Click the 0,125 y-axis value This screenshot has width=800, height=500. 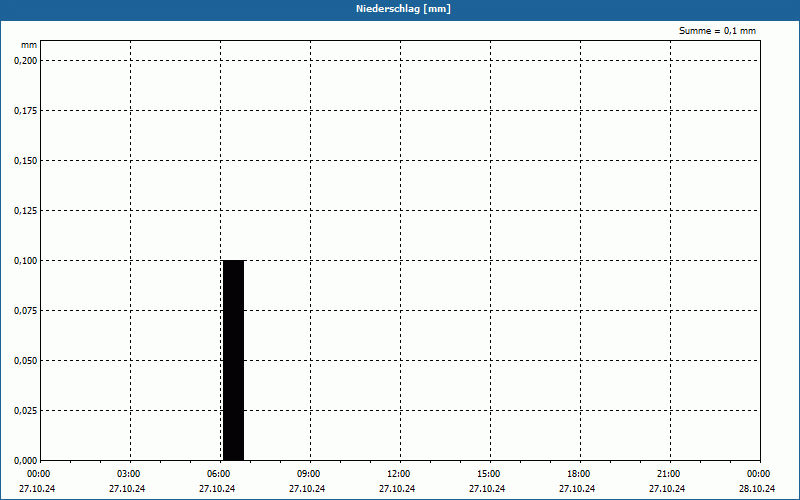tap(25, 210)
